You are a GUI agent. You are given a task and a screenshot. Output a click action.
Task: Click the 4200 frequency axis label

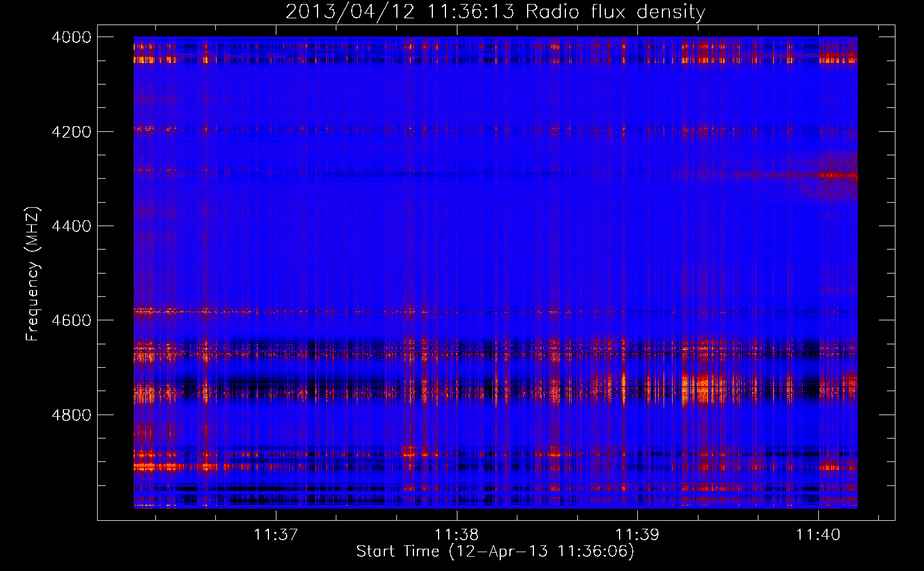tap(71, 132)
